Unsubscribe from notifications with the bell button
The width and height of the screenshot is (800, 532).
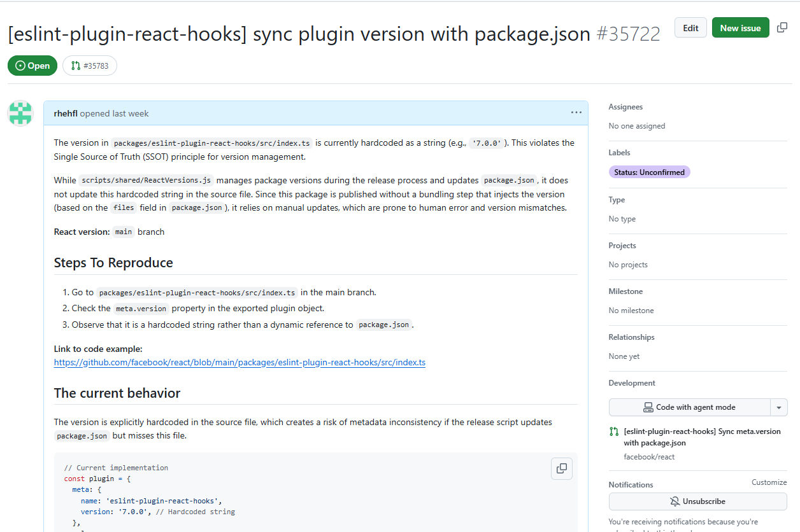pos(697,501)
